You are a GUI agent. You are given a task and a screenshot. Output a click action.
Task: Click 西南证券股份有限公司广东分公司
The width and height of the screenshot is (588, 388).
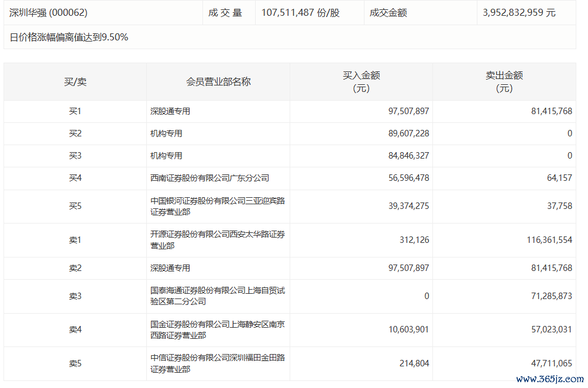pos(209,178)
